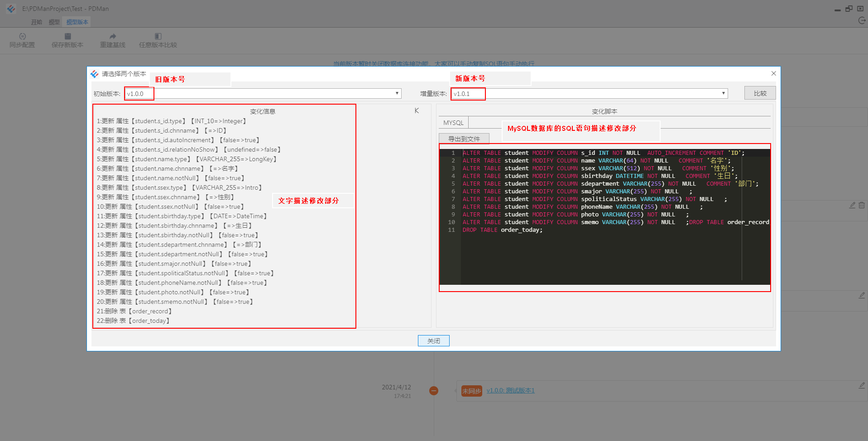The height and width of the screenshot is (441, 868).
Task: Click the 保存新版本 icon
Action: [67, 40]
